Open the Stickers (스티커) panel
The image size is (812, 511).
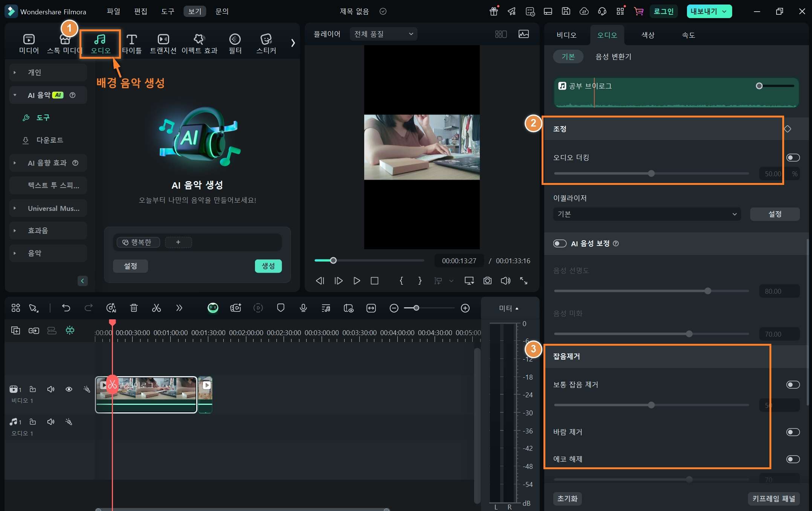click(266, 43)
